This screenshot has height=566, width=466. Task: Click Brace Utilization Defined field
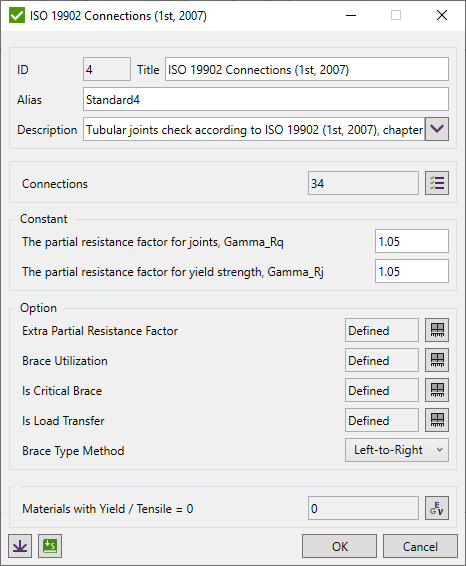(382, 360)
